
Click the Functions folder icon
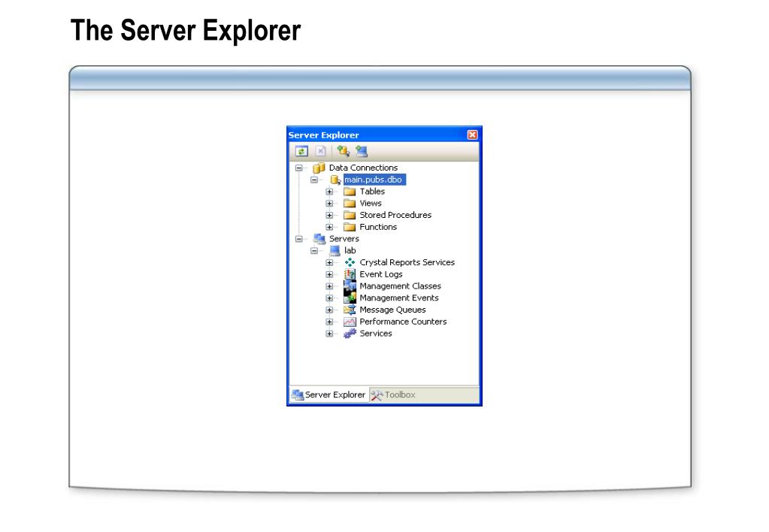[350, 227]
